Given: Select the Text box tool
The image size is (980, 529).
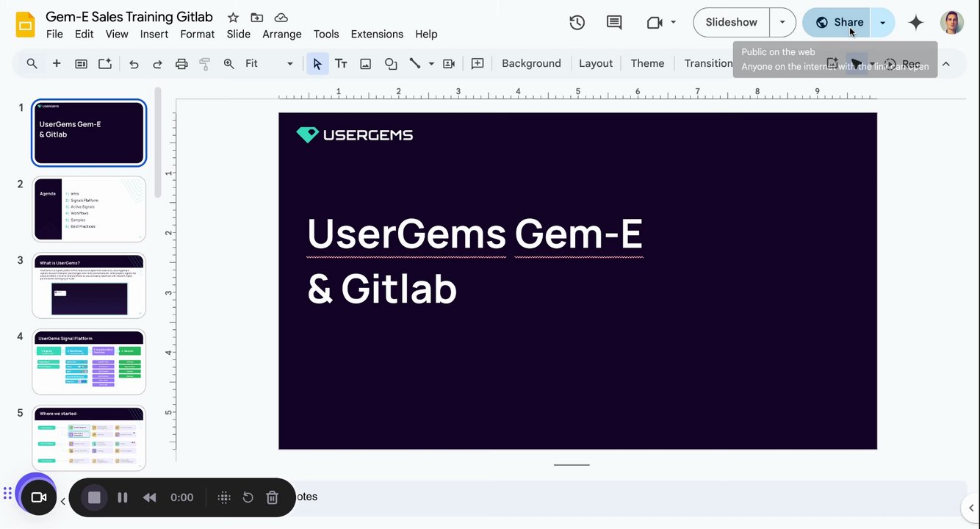Looking at the screenshot, I should [341, 64].
